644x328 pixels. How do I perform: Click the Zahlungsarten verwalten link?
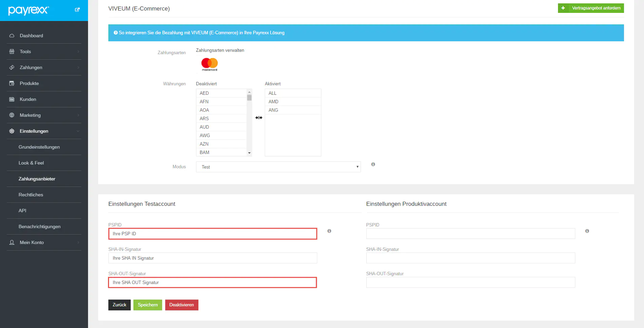tap(220, 50)
